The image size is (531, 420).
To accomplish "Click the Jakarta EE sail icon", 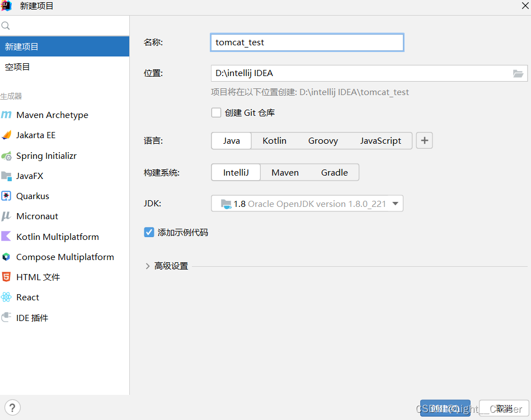I will 6,135.
